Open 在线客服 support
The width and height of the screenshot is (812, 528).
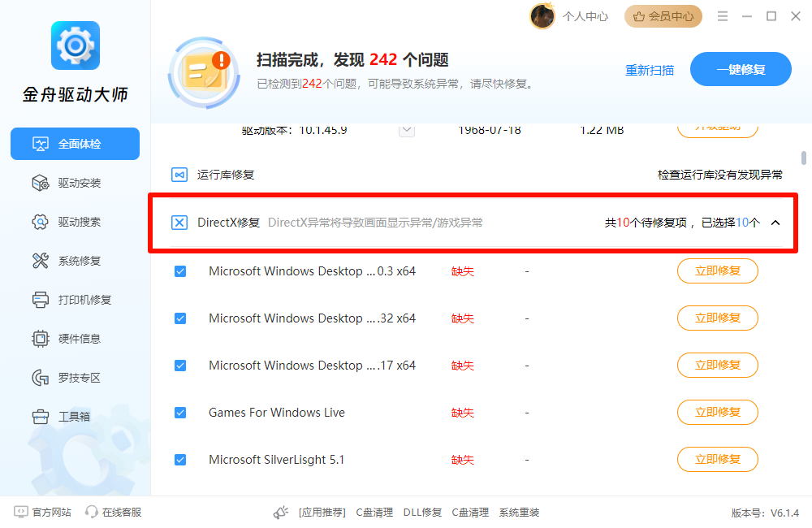(121, 513)
